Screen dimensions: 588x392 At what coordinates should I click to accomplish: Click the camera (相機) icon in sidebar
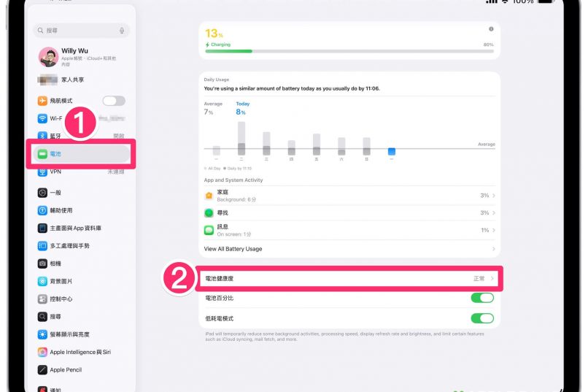coord(43,264)
